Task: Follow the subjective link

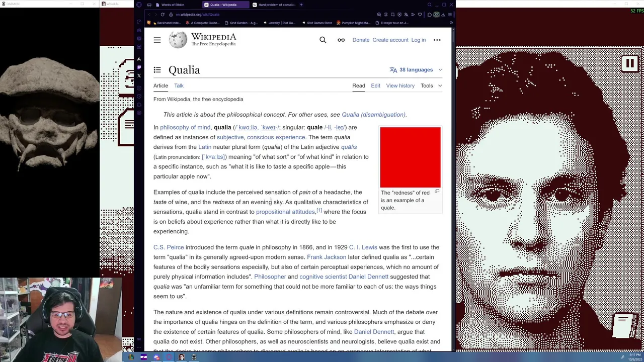Action: (230, 137)
